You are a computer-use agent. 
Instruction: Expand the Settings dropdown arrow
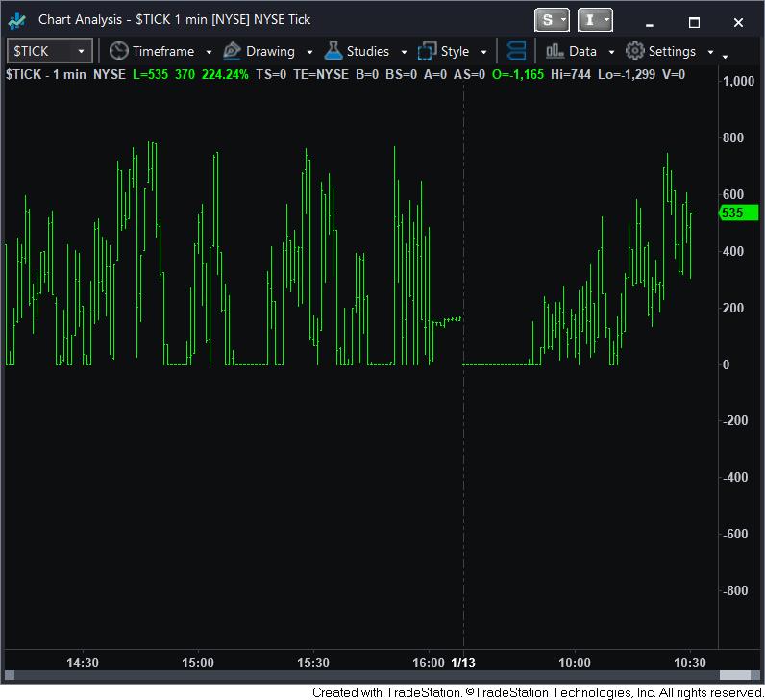pyautogui.click(x=710, y=52)
